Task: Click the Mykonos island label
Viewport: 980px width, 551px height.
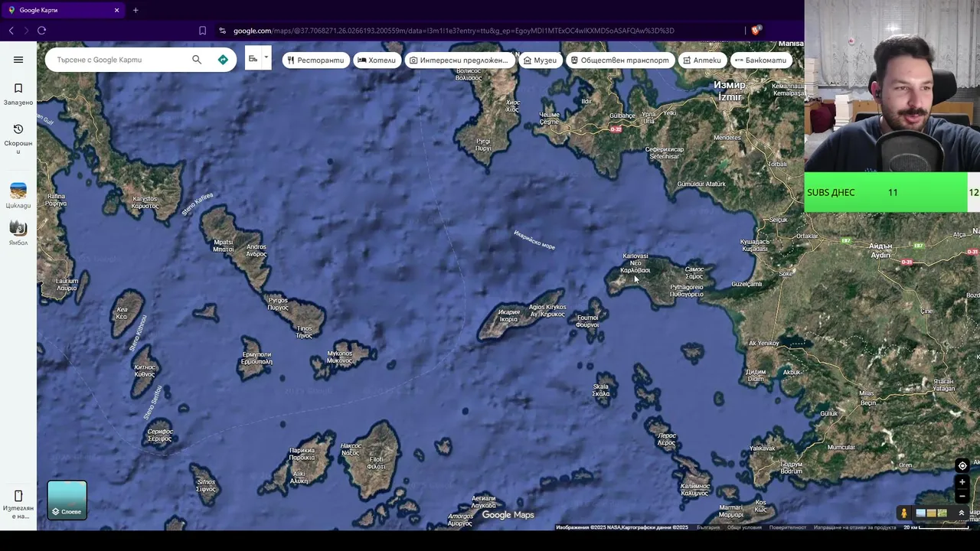Action: pos(339,357)
